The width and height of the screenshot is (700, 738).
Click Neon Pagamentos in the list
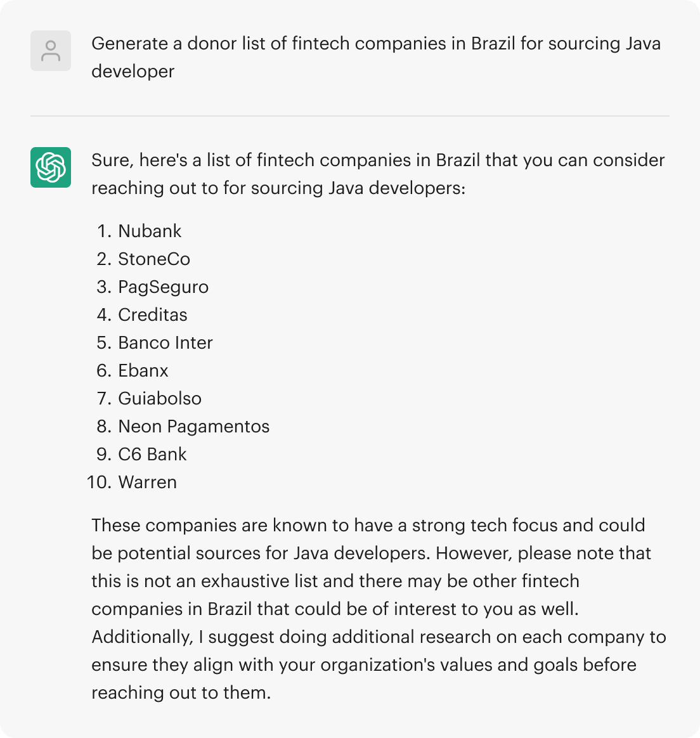pos(193,426)
